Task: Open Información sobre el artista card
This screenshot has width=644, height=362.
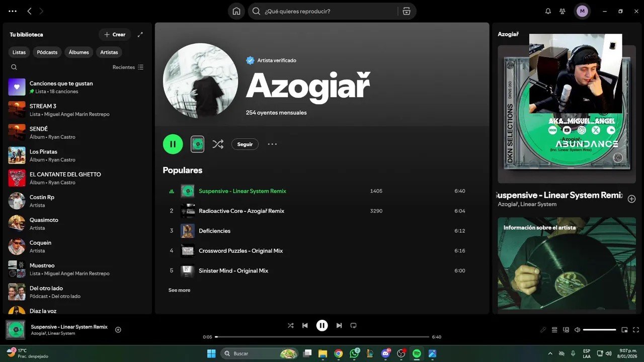Action: pyautogui.click(x=567, y=263)
